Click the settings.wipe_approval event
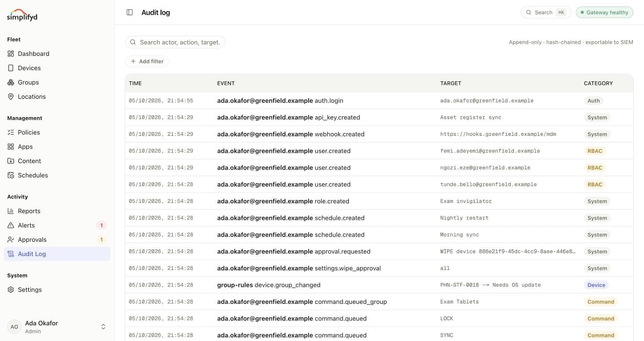The height and width of the screenshot is (341, 644). pos(299,268)
